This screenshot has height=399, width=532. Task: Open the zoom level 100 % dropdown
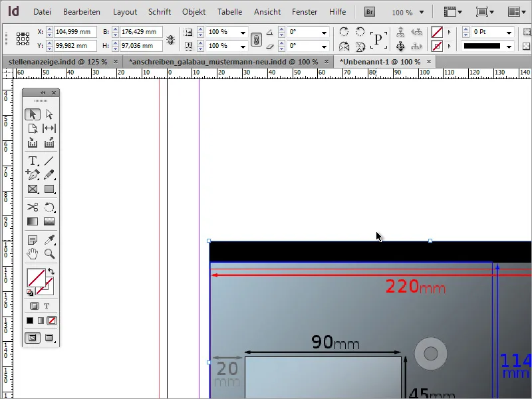pyautogui.click(x=422, y=12)
